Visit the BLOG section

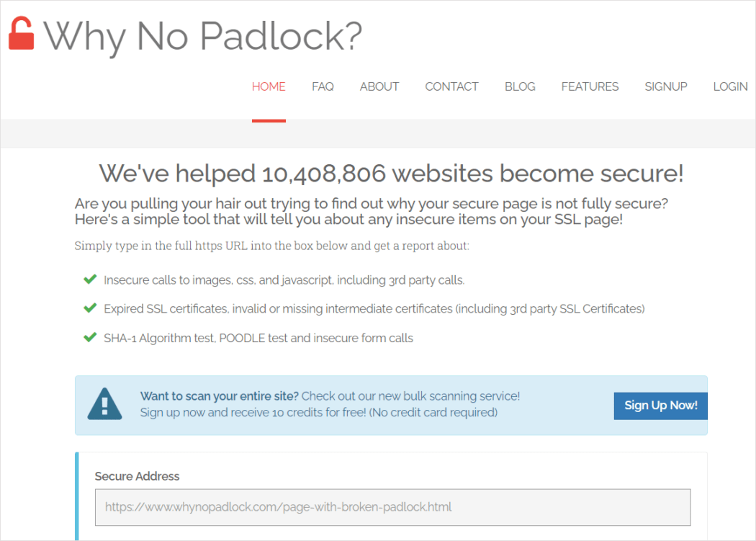point(520,86)
